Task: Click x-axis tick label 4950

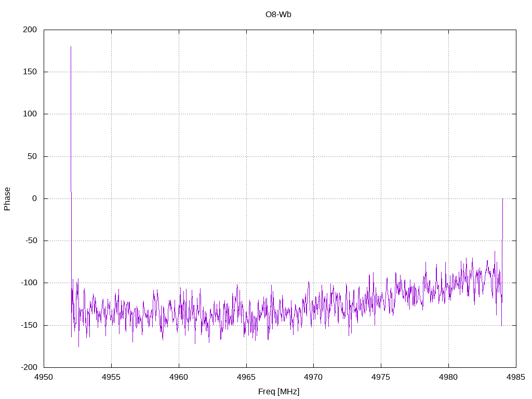Action: 44,377
